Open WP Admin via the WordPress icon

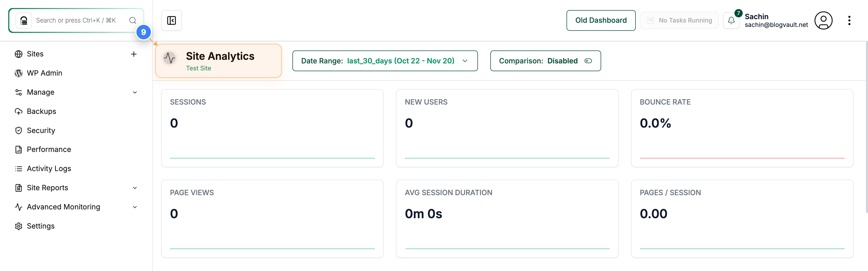pos(18,73)
